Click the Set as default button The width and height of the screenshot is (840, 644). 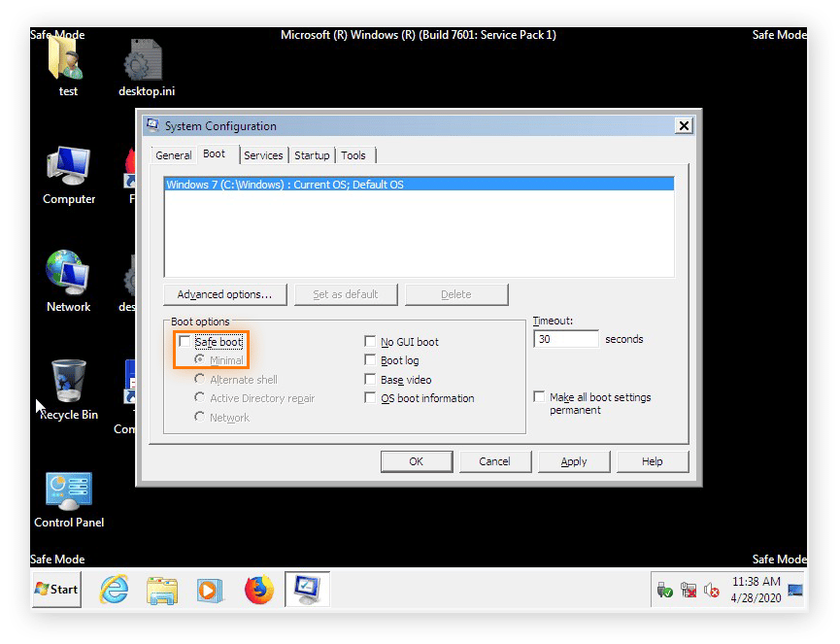(346, 294)
